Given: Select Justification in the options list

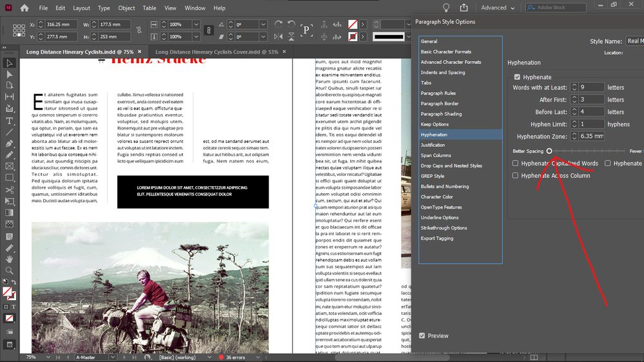Looking at the screenshot, I should tap(433, 145).
